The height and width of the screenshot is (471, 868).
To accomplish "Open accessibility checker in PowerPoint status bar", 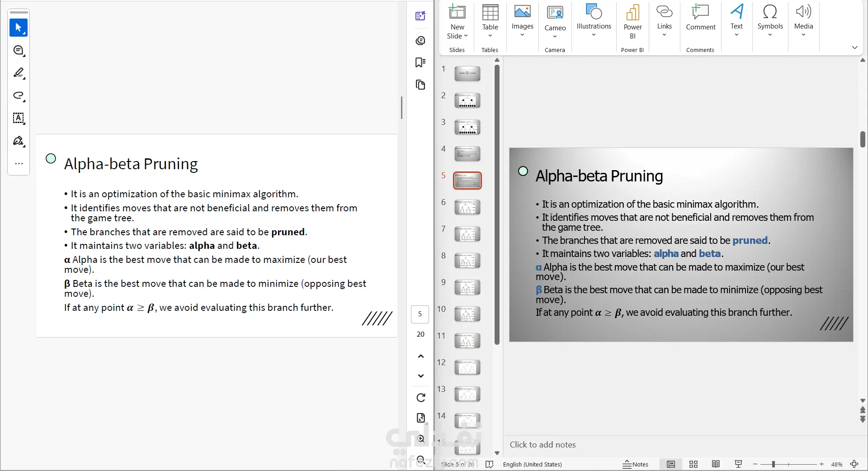I will coord(489,464).
